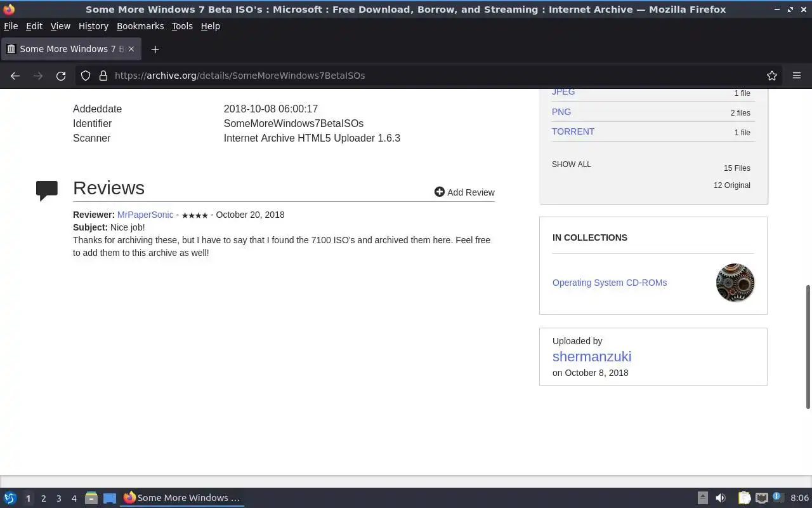Click the identifier SomeMoreWindows7BetaISOs value
This screenshot has height=508, width=812.
(294, 124)
